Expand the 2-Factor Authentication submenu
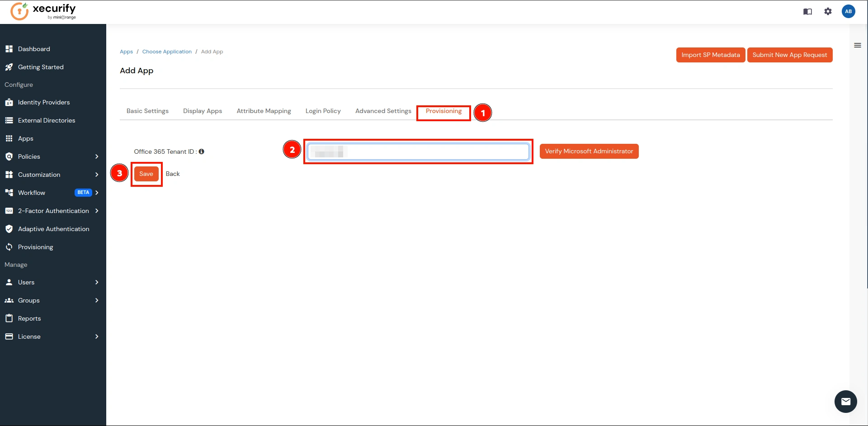This screenshot has width=868, height=426. click(97, 211)
